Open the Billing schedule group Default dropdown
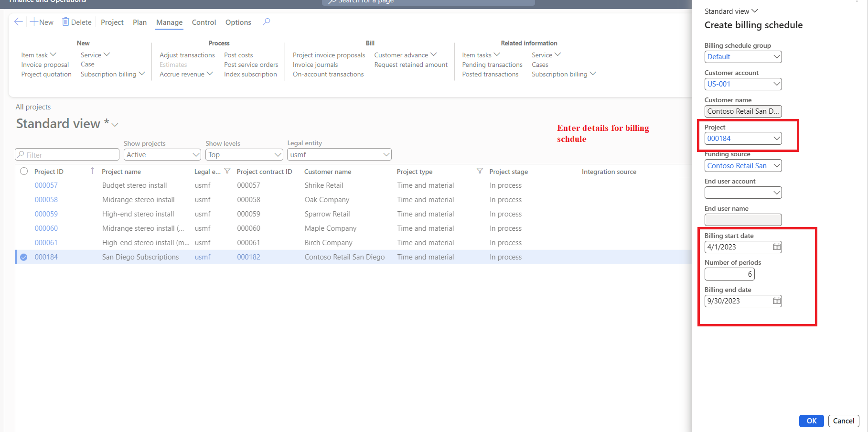This screenshot has width=868, height=432. point(776,57)
